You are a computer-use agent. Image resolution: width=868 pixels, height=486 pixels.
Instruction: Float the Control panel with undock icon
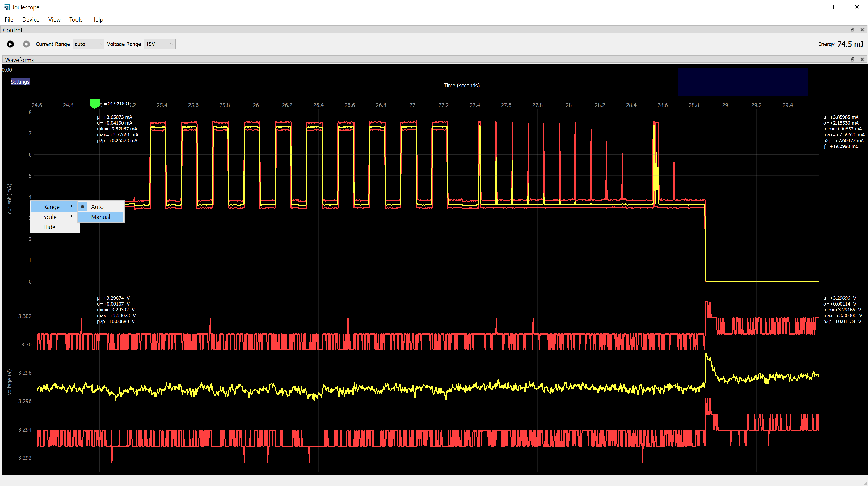pos(853,30)
